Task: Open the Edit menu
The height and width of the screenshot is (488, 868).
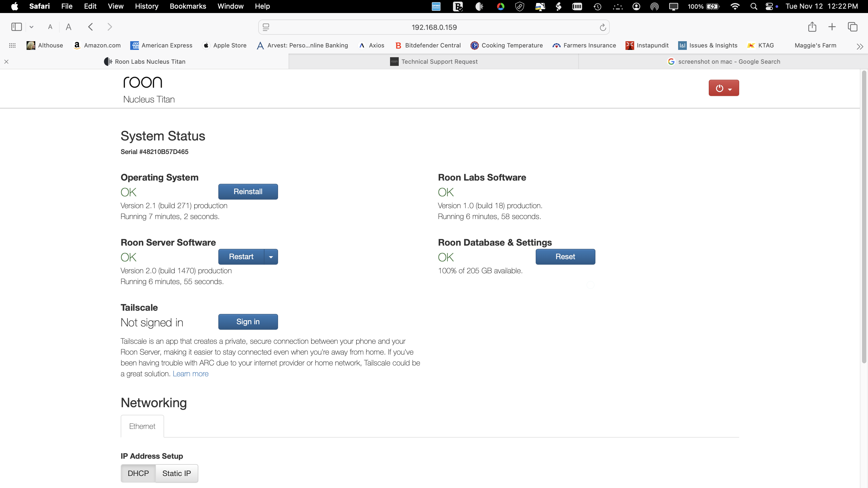Action: (x=90, y=7)
